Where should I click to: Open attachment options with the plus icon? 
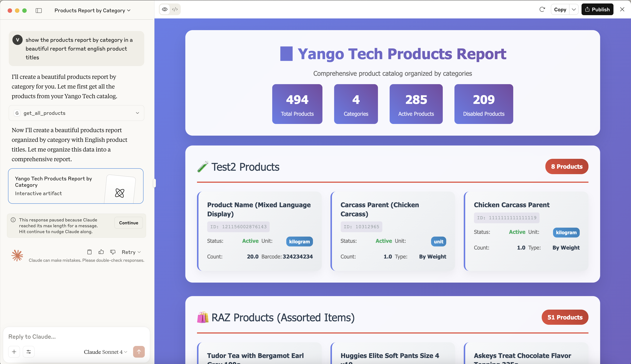click(14, 352)
